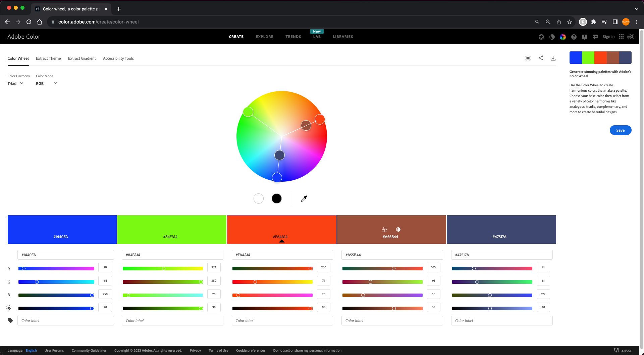
Task: Open Chrome three-dot menu
Action: tap(637, 22)
